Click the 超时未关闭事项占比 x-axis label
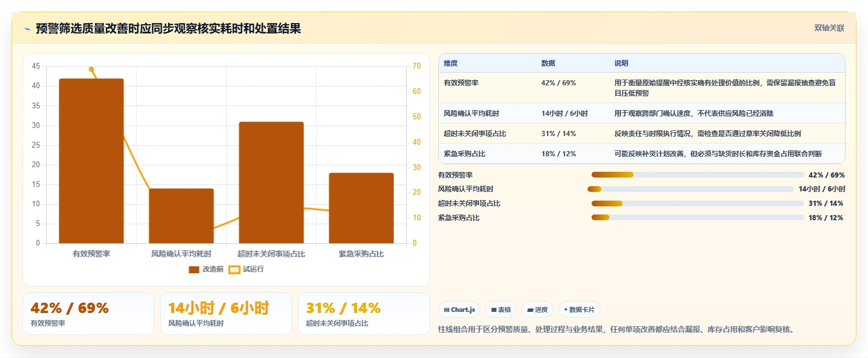 (271, 254)
